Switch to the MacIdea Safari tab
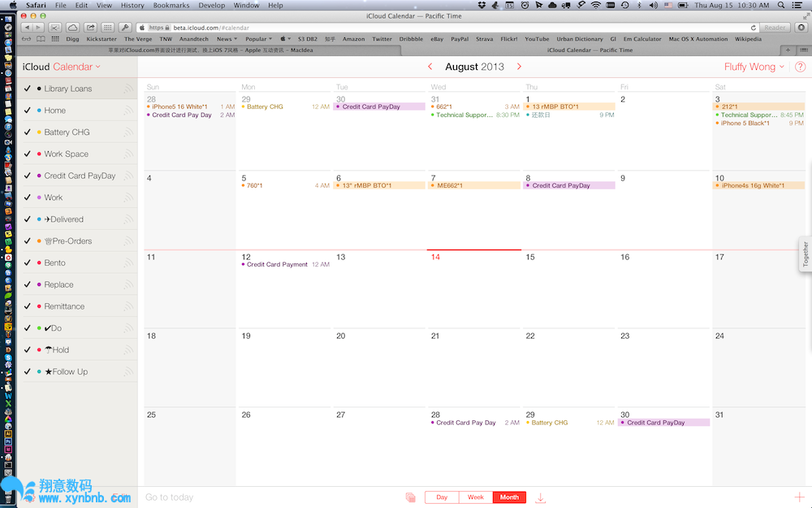 point(210,50)
